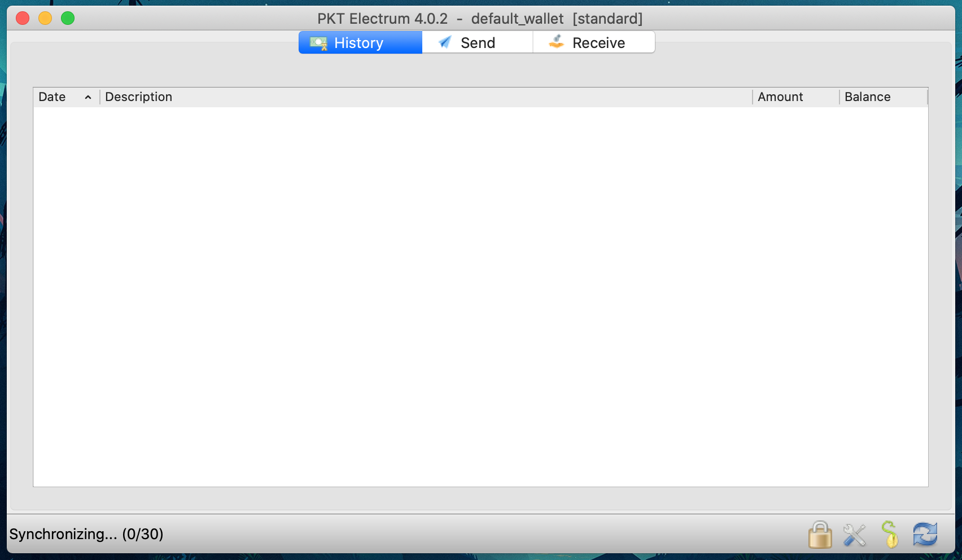Screen dimensions: 962x560
Task: Click the hand icon on the Receive tab
Action: pyautogui.click(x=556, y=42)
